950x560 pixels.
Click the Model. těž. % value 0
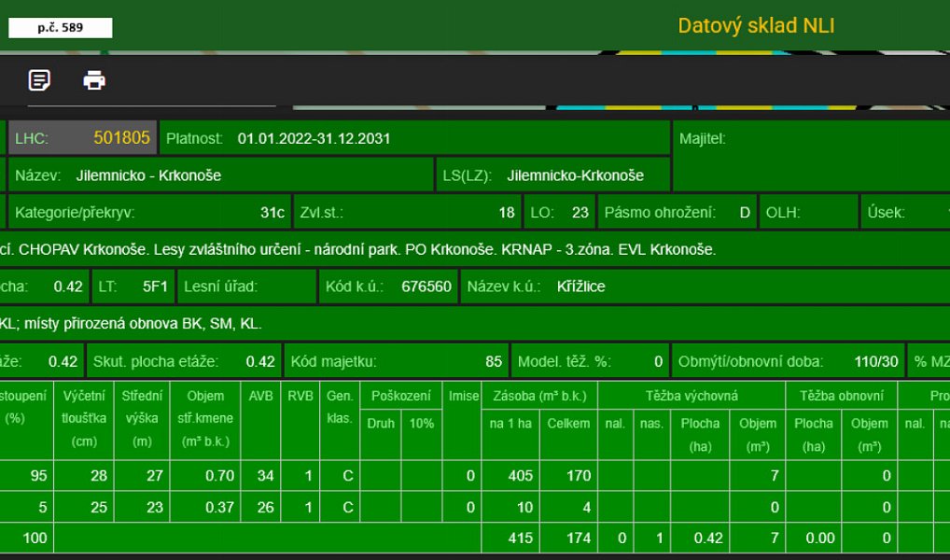coord(658,362)
